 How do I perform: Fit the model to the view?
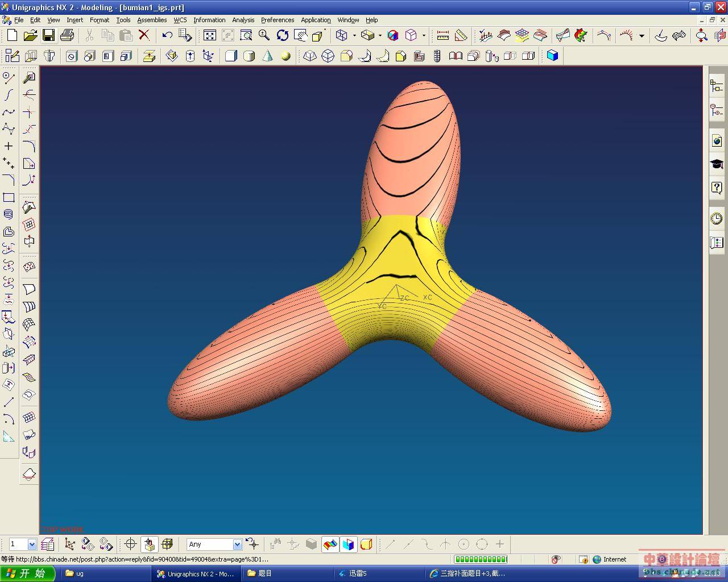210,35
